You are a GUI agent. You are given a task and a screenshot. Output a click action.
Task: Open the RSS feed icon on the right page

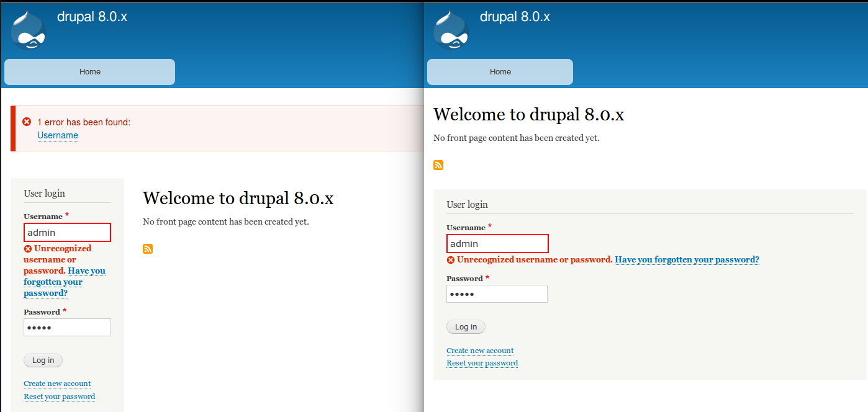[438, 165]
